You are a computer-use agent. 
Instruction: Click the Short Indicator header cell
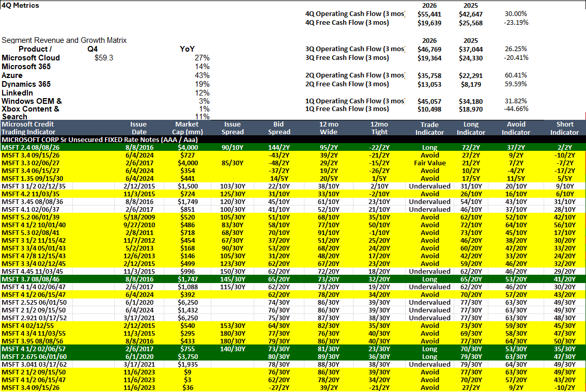tap(564, 129)
